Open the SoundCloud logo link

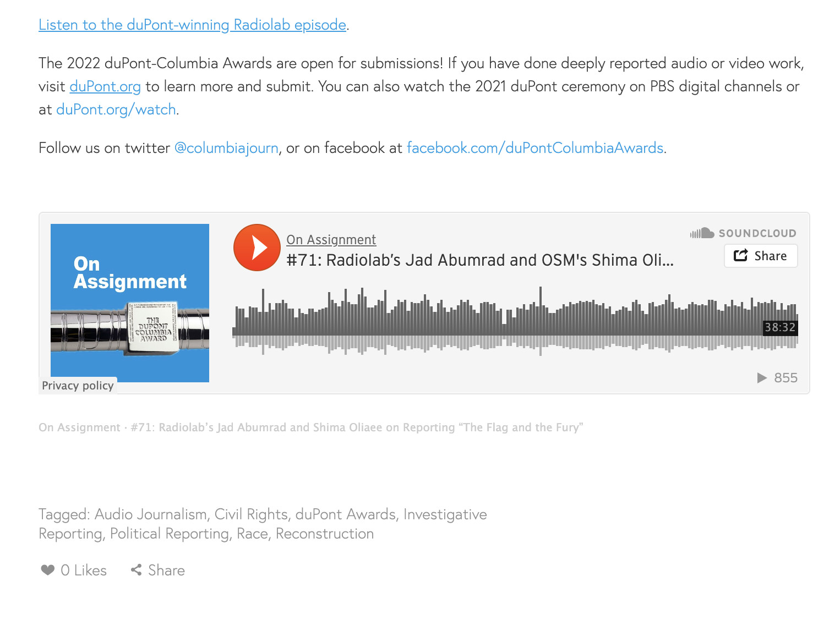point(743,233)
